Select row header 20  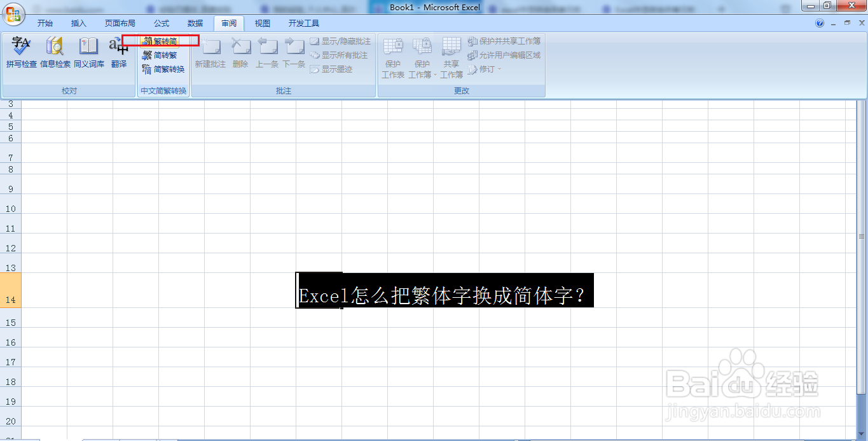[11, 417]
